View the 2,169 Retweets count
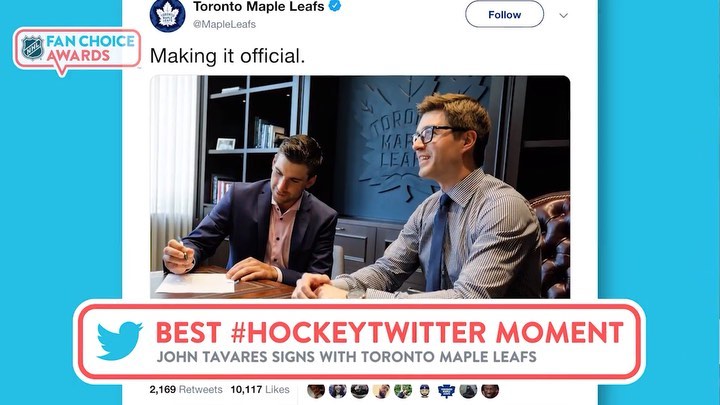The width and height of the screenshot is (720, 405). [x=185, y=389]
